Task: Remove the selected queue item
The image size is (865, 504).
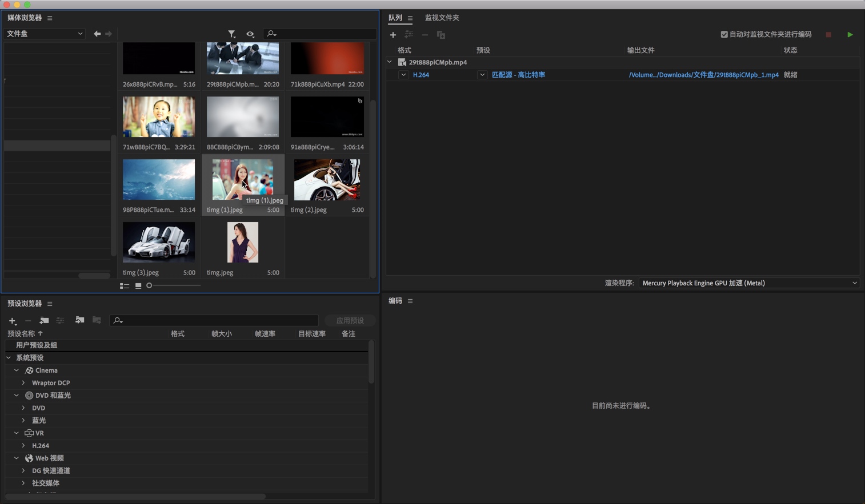Action: pos(425,35)
